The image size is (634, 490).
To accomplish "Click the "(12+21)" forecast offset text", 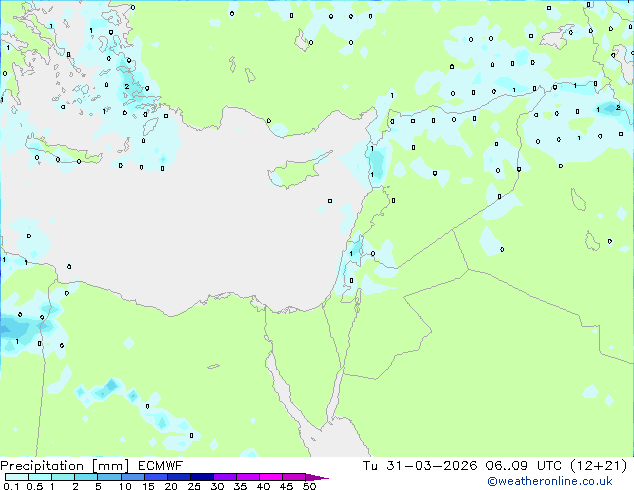I will click(x=598, y=466).
